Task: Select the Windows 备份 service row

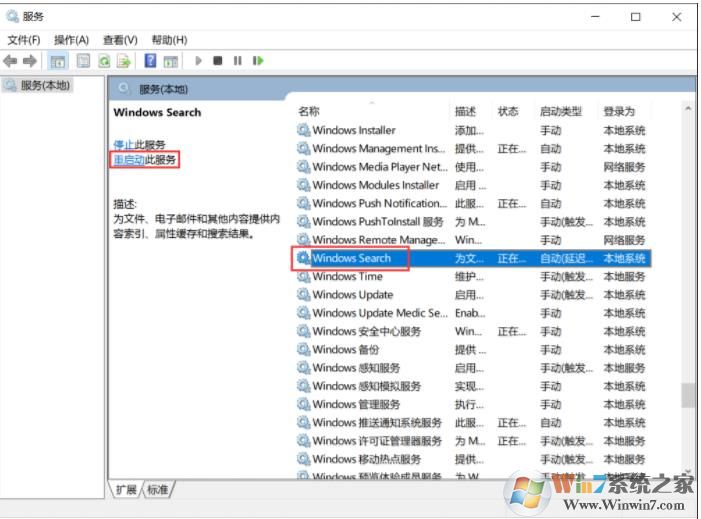Action: click(x=472, y=350)
